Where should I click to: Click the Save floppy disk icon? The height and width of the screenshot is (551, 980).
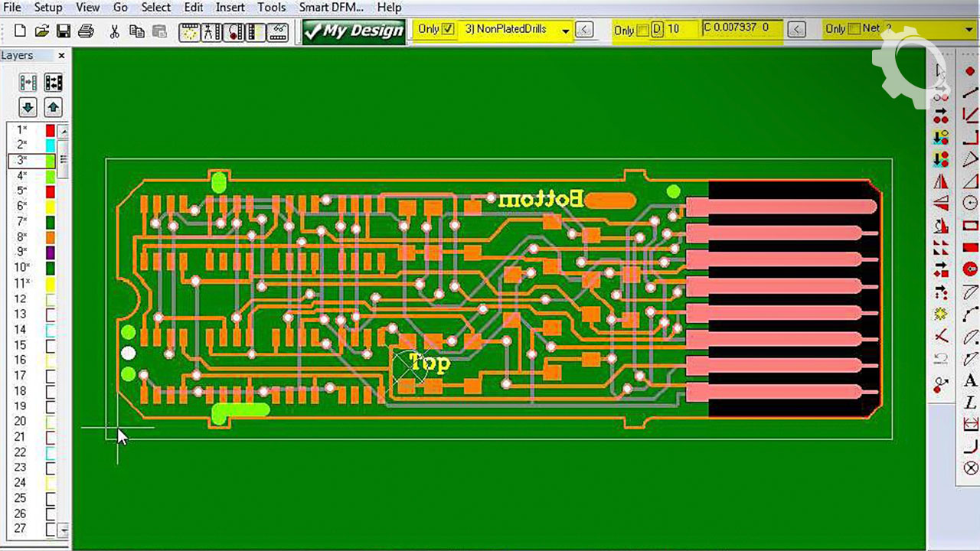[64, 31]
